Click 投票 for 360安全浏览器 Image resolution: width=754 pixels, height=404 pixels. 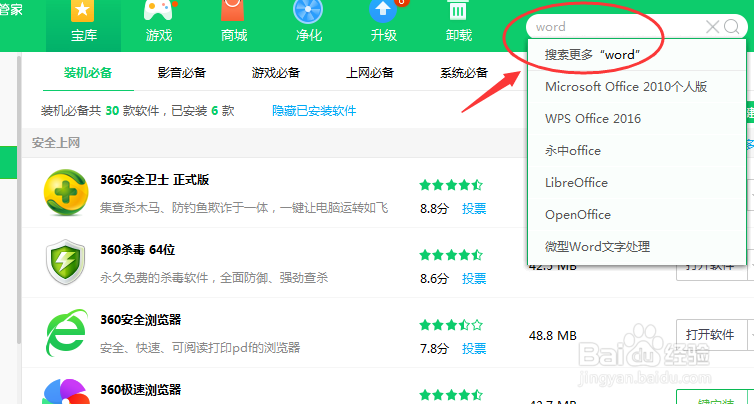[x=474, y=349]
